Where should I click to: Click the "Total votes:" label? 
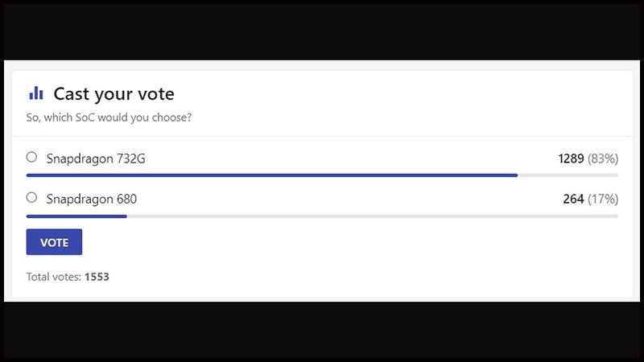(x=54, y=277)
